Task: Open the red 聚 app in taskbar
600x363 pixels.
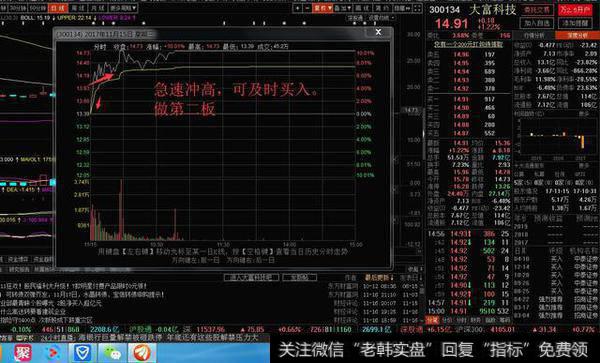Action: pos(23,353)
